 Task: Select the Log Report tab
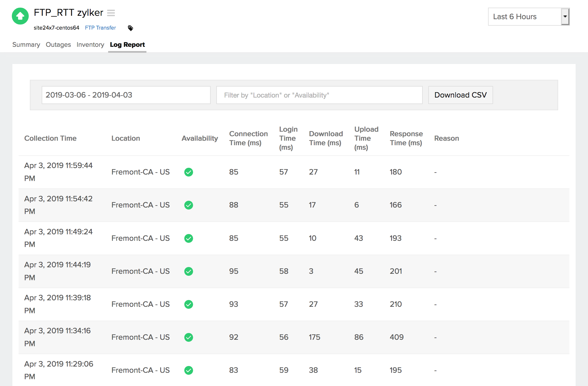point(127,45)
